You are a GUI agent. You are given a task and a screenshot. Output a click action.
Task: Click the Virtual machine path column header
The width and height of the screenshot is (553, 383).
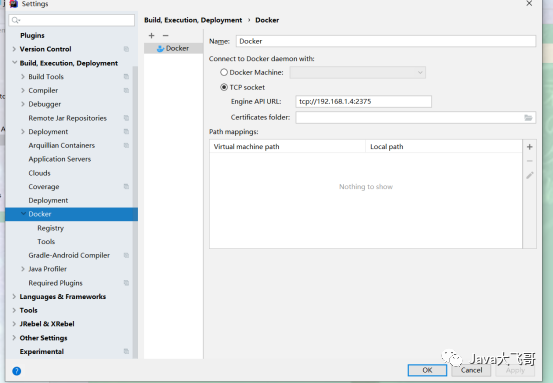[x=287, y=146]
